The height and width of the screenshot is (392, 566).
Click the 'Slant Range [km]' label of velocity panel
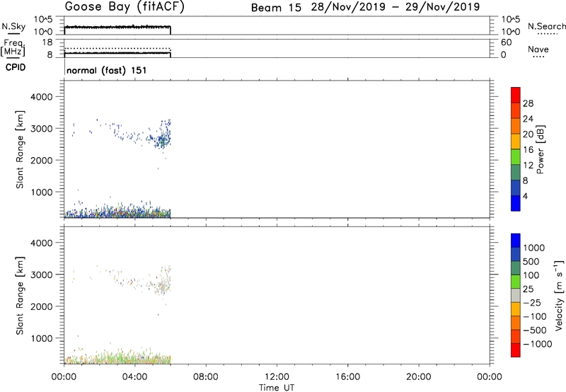[x=20, y=296]
